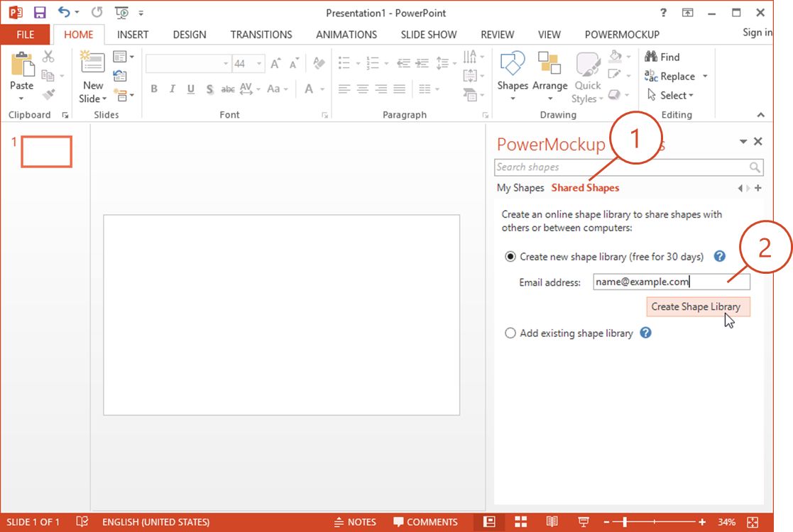This screenshot has height=532, width=793.
Task: Open the PowerPoint Help question mark
Action: coord(663,13)
